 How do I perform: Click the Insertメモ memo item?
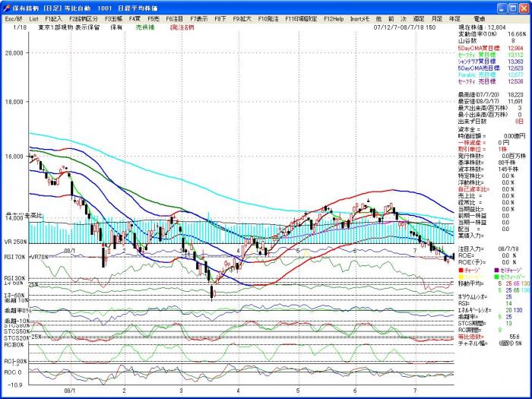click(359, 19)
